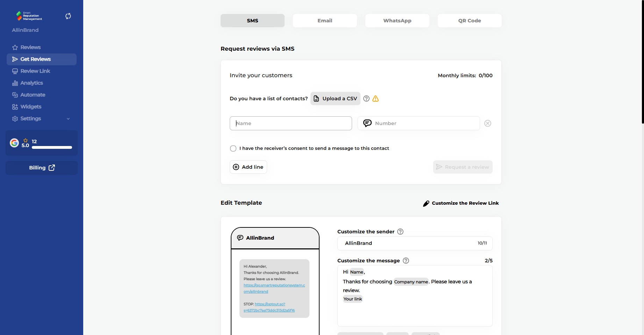Click the gold star rating icon
The height and width of the screenshot is (335, 644).
(x=26, y=140)
